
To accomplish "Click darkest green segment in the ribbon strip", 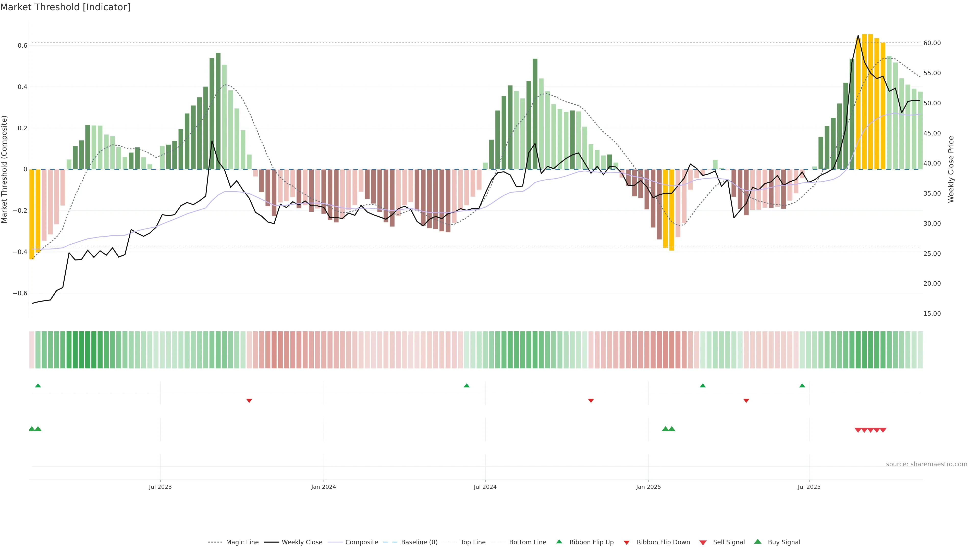I will [x=88, y=349].
